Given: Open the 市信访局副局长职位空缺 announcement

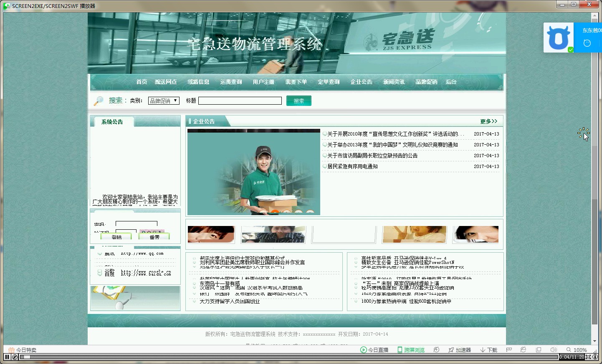Looking at the screenshot, I should (x=372, y=156).
